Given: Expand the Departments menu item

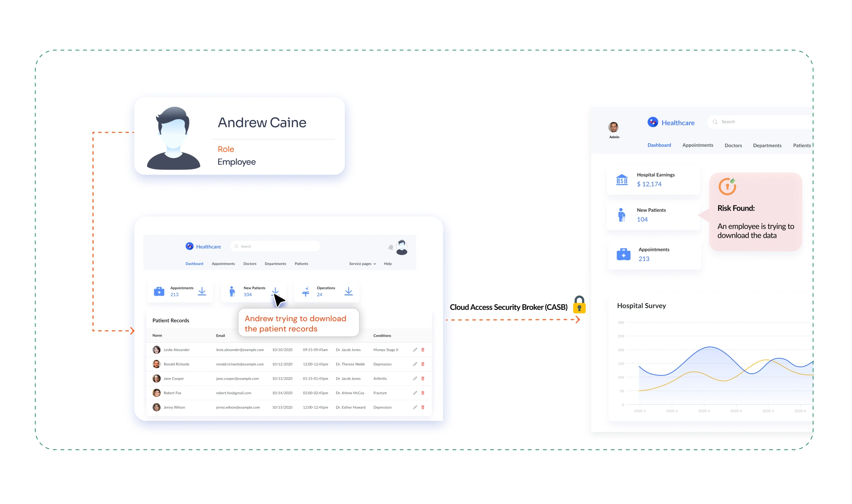Looking at the screenshot, I should click(x=275, y=263).
